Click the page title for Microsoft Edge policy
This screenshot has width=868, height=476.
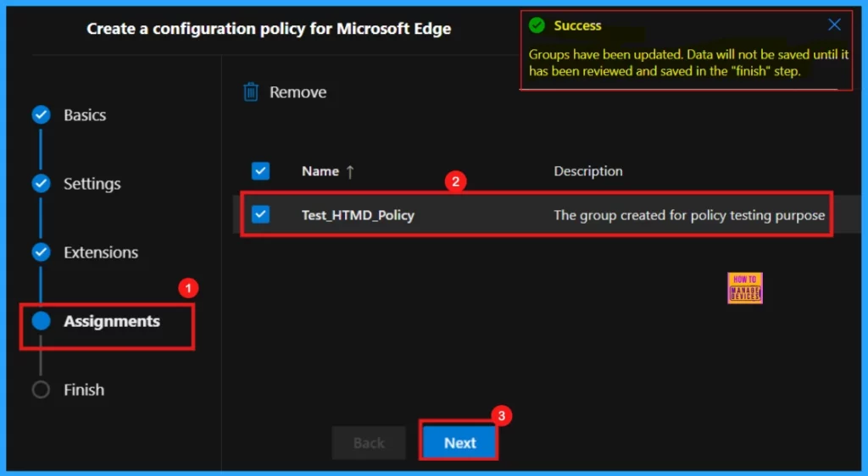coord(269,29)
